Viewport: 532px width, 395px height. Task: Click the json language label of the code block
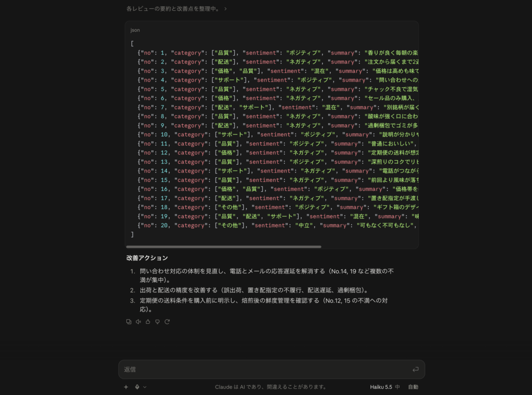click(x=135, y=30)
